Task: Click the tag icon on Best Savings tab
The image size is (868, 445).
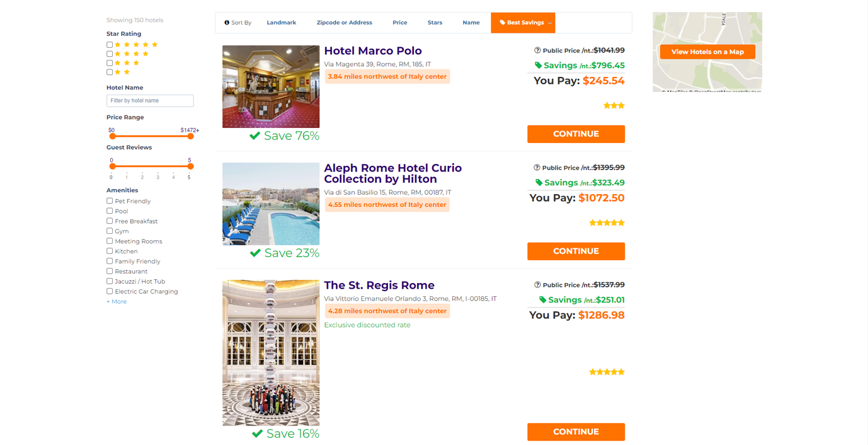Action: coord(502,23)
